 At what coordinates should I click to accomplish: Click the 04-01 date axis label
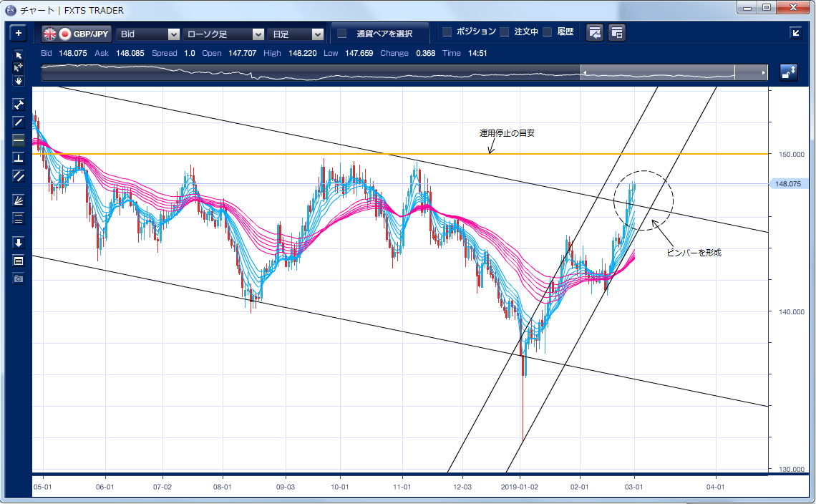[x=715, y=487]
